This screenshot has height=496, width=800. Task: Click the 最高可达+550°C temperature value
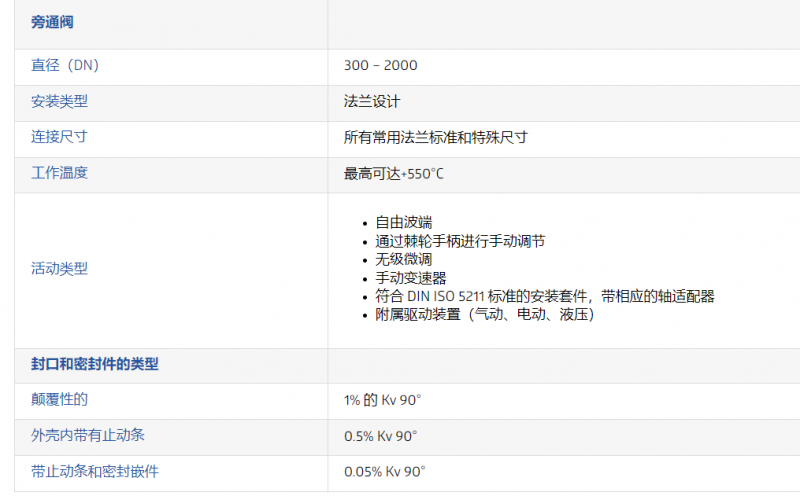[x=393, y=173]
